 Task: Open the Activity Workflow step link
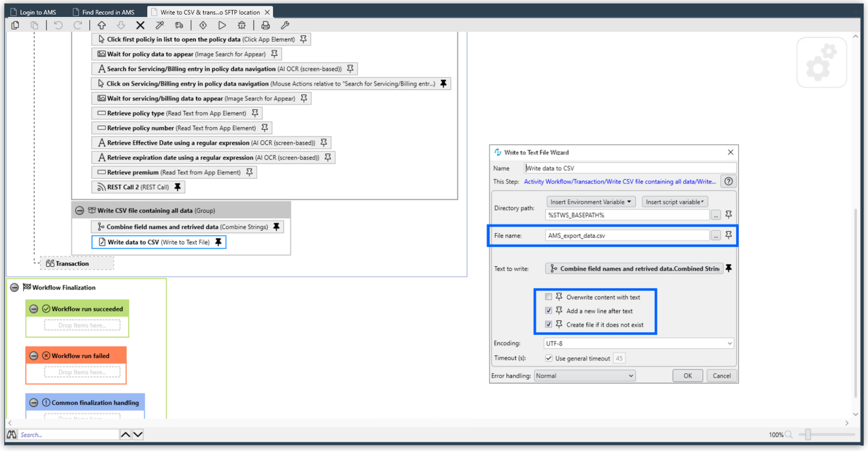click(x=619, y=181)
